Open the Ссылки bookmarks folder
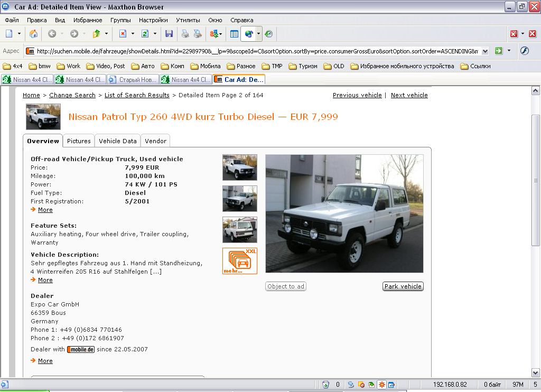Viewport: 541px width, 392px height. click(476, 66)
